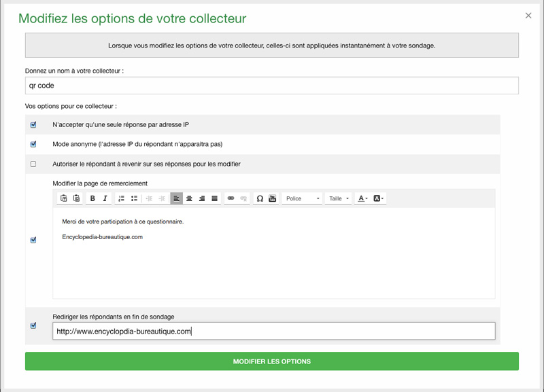
Task: Insert a bulleted list
Action: tap(134, 198)
